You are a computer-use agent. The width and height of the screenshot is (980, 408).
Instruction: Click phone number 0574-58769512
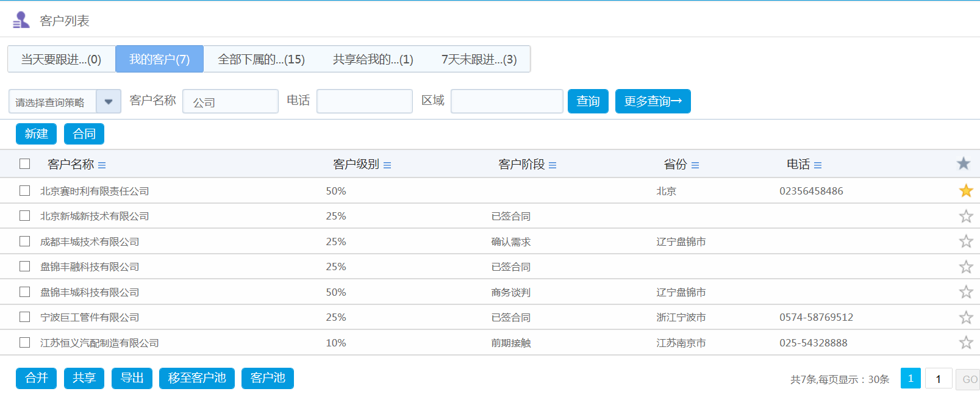816,317
